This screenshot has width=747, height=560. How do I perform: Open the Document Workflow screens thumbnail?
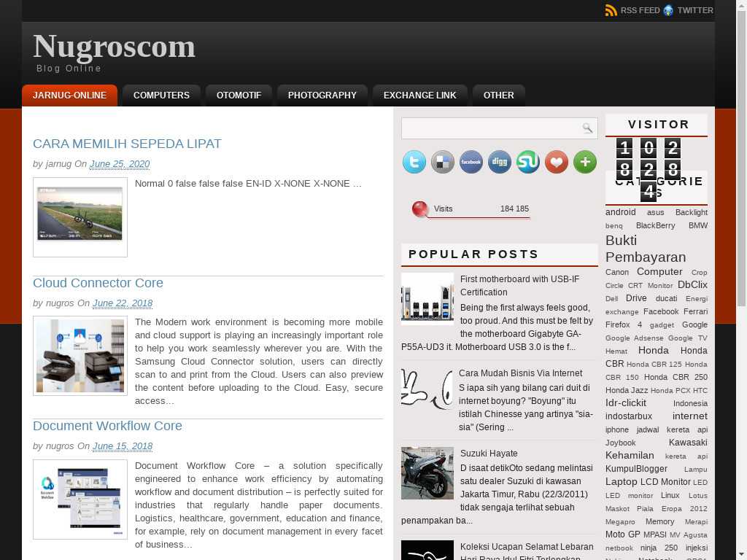[80, 499]
